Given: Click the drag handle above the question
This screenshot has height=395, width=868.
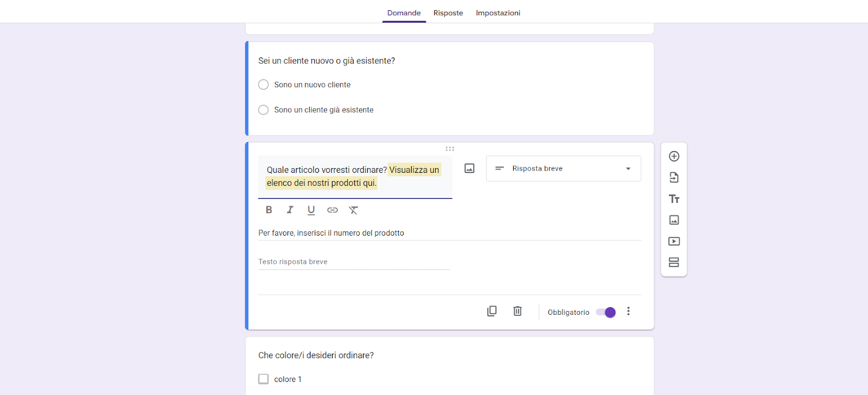Looking at the screenshot, I should [450, 148].
